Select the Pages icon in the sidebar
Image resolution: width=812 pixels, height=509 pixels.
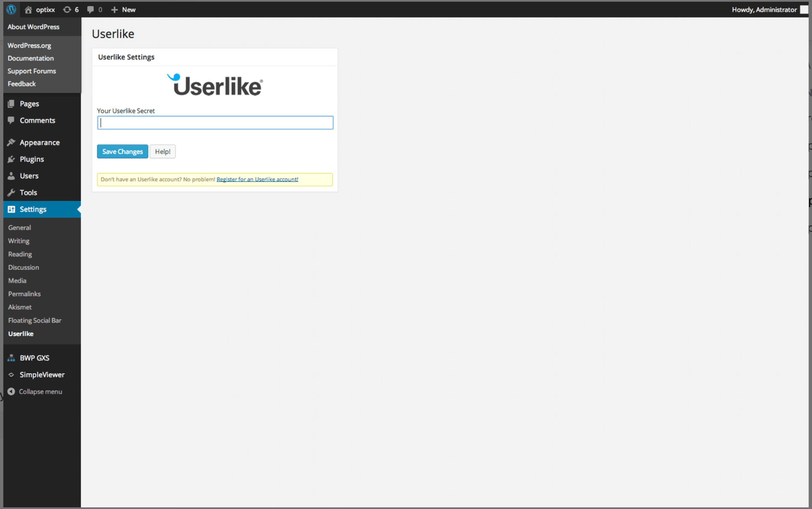point(12,103)
